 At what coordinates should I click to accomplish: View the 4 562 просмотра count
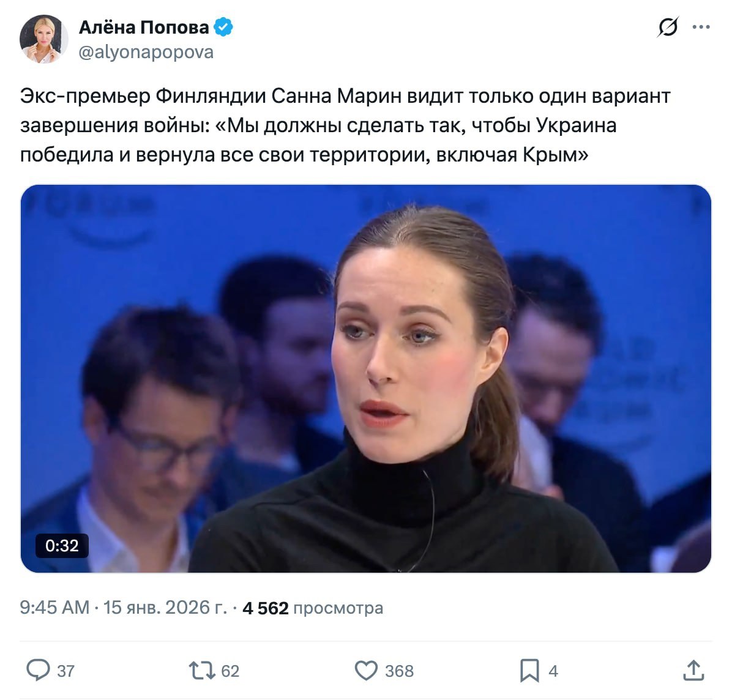coord(313,608)
